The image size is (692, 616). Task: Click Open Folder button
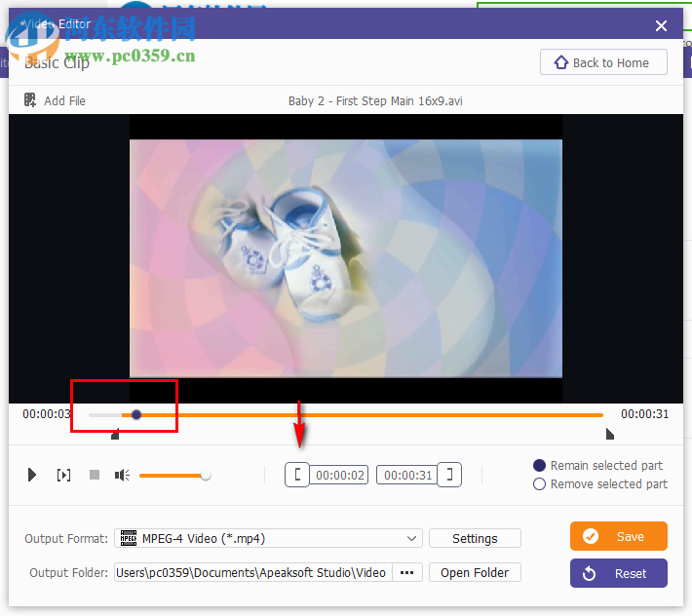pos(475,572)
